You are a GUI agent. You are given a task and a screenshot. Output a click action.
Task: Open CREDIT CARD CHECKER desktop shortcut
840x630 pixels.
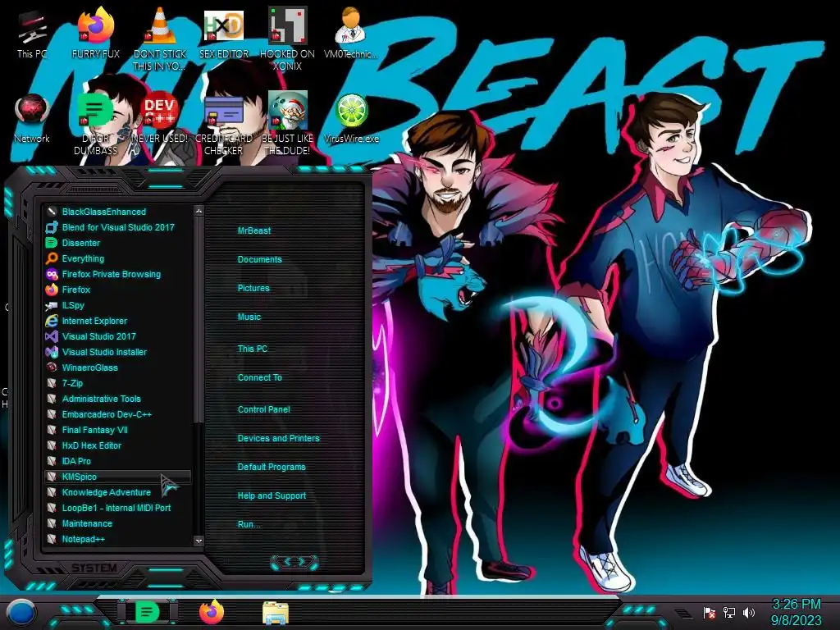click(224, 125)
